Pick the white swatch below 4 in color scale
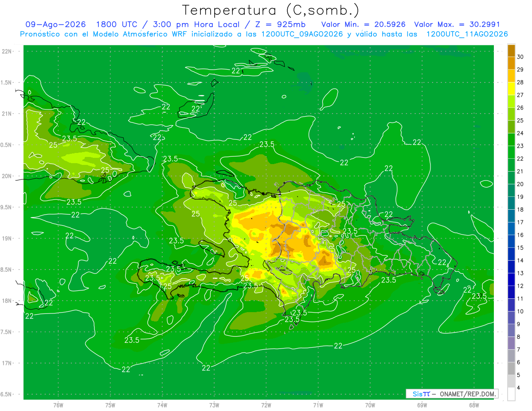Viewport: 532px width, 411px height. [x=511, y=394]
